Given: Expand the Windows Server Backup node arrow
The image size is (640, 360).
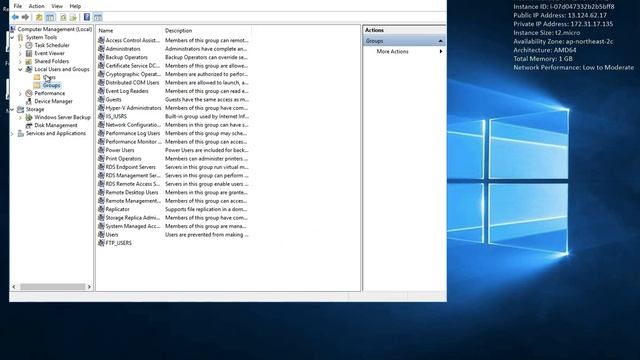Looking at the screenshot, I should pos(20,118).
